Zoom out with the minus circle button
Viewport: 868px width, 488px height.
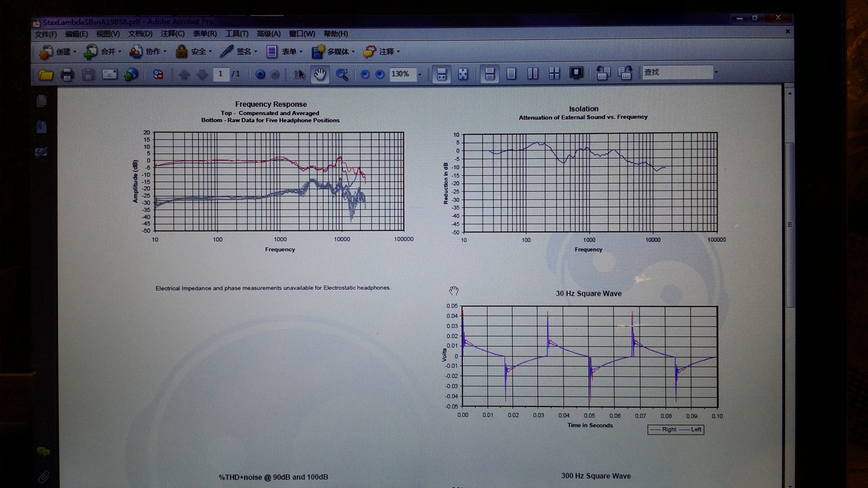(365, 74)
